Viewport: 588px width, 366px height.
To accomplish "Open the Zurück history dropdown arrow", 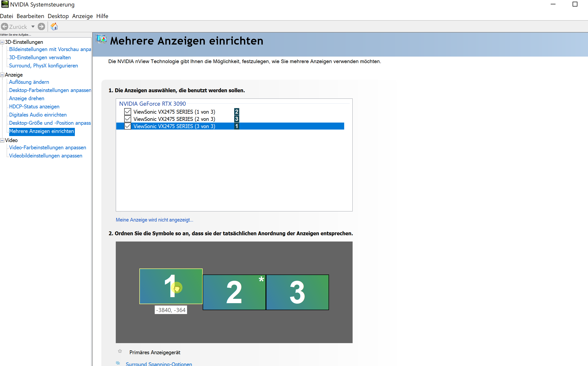I will click(33, 27).
